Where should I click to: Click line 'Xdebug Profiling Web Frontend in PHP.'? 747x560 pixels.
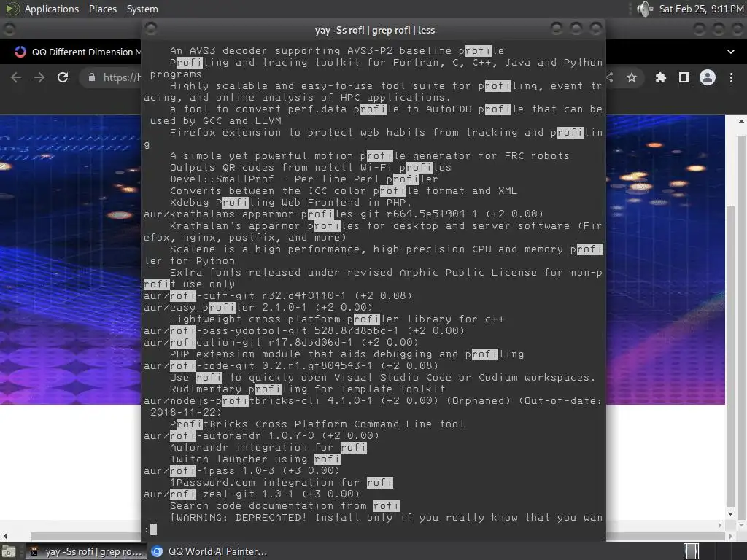click(x=290, y=203)
